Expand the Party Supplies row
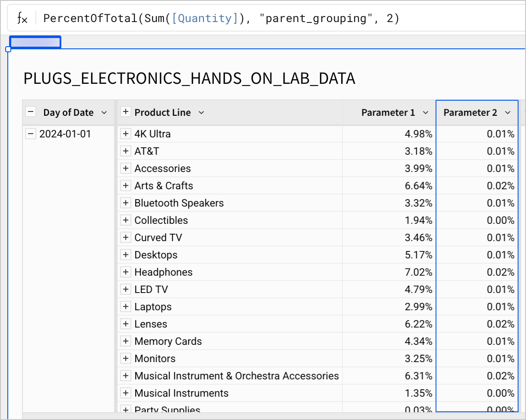526x420 pixels. (126, 409)
